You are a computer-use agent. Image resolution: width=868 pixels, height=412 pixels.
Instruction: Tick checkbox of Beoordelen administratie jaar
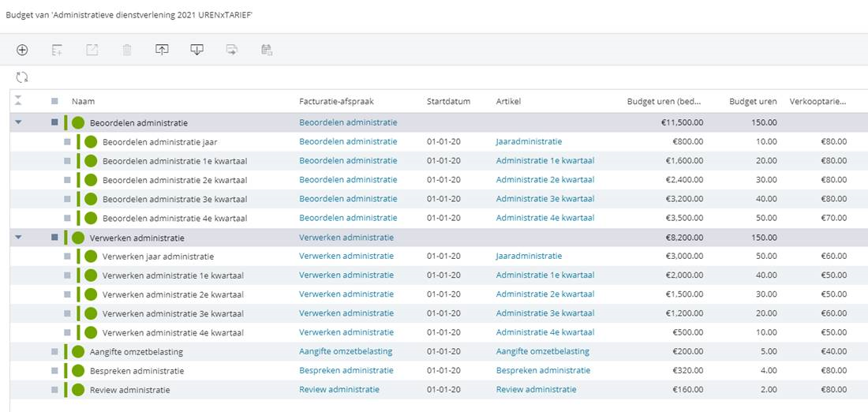67,142
